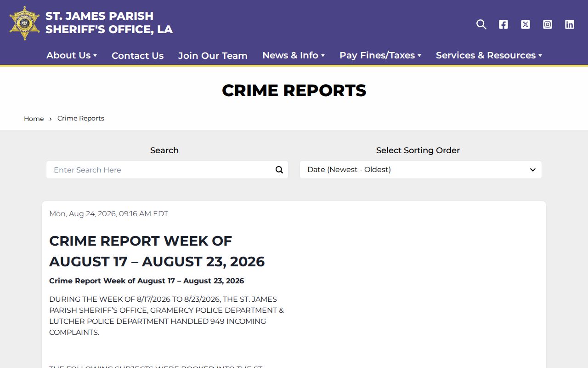Open St. James Parish Sheriff's Office title link
The height and width of the screenshot is (368, 588).
point(109,23)
